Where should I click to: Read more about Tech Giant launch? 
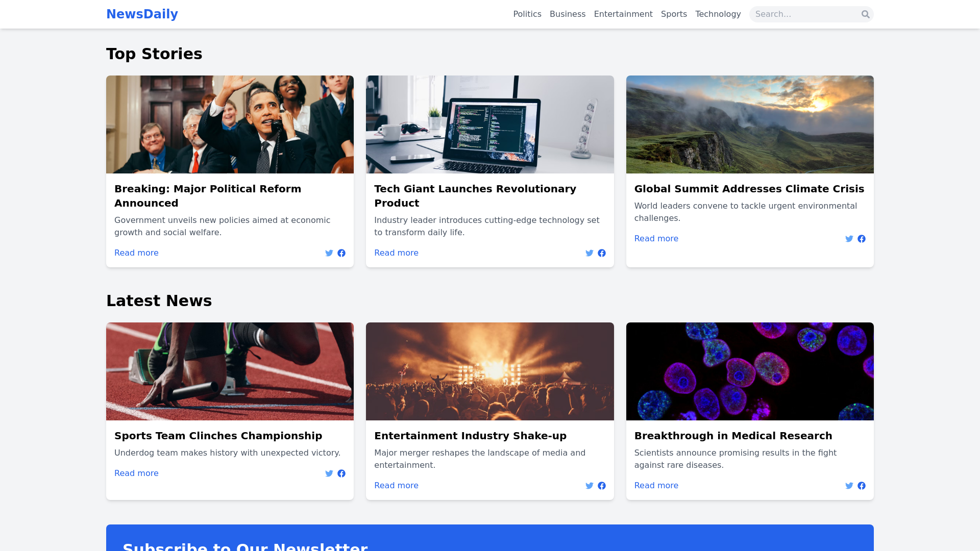click(x=396, y=253)
